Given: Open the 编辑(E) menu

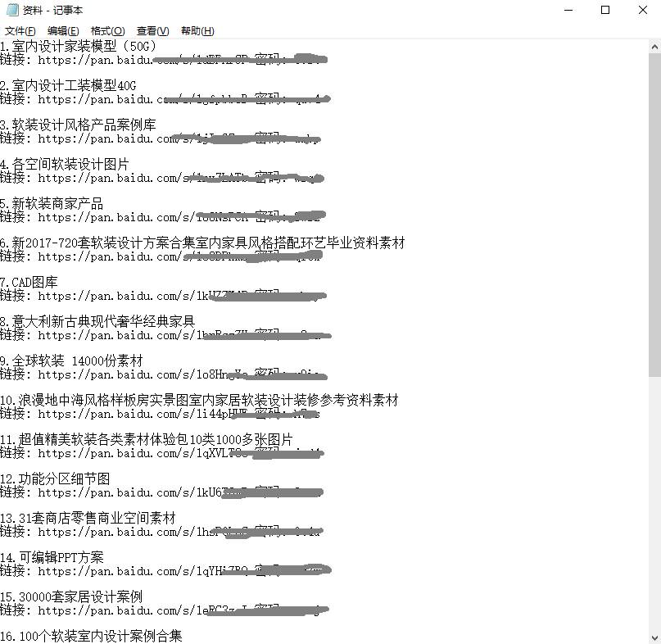Looking at the screenshot, I should coord(61,30).
